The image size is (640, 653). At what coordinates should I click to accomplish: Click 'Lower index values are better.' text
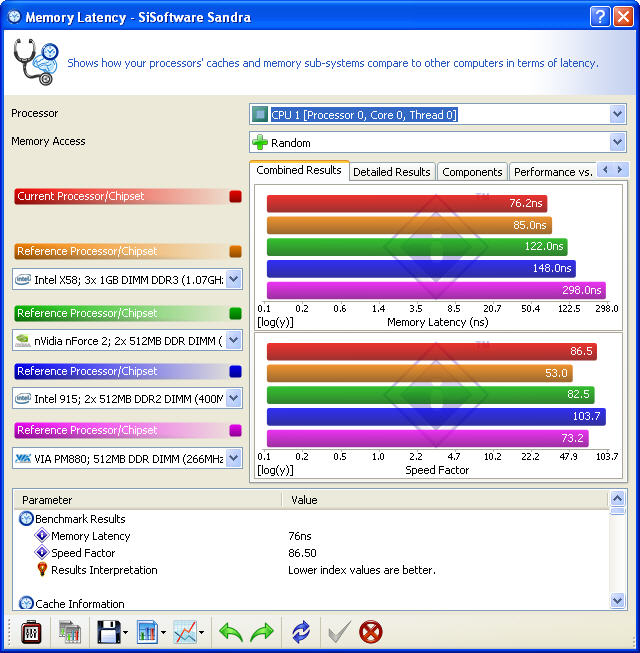(362, 570)
